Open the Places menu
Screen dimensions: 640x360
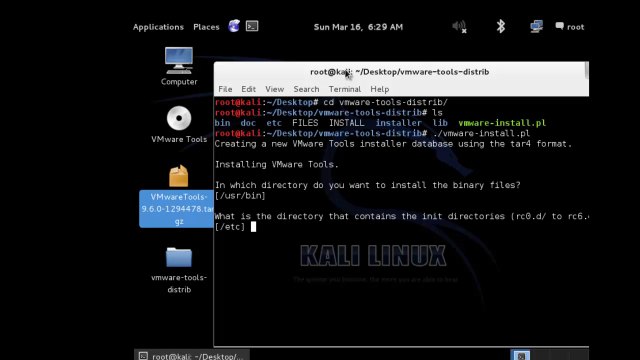pyautogui.click(x=206, y=27)
